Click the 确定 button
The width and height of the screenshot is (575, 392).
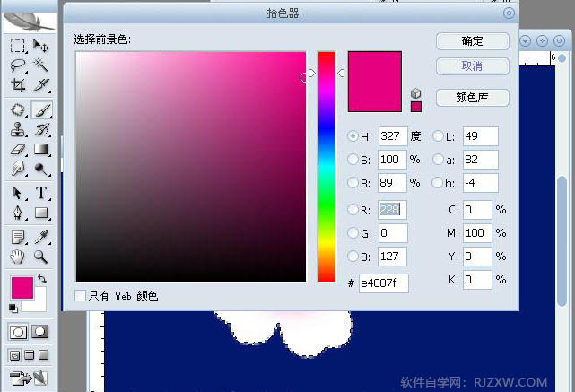[x=472, y=41]
